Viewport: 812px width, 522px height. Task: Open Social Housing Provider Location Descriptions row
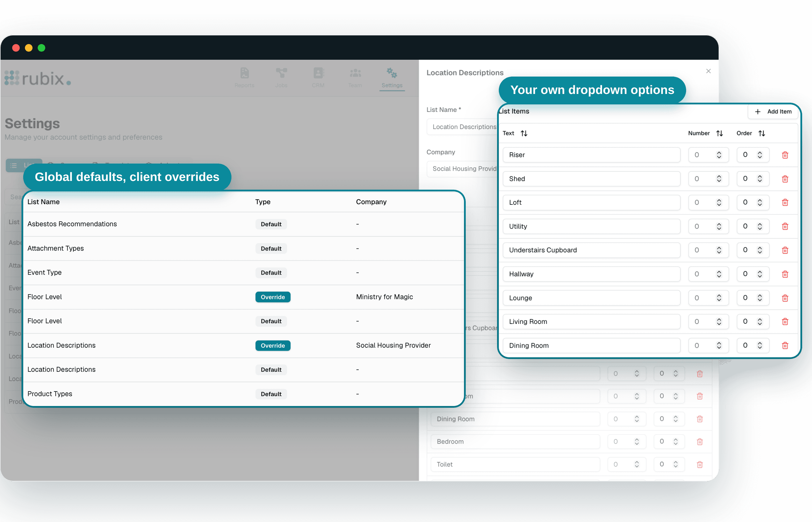[243, 345]
